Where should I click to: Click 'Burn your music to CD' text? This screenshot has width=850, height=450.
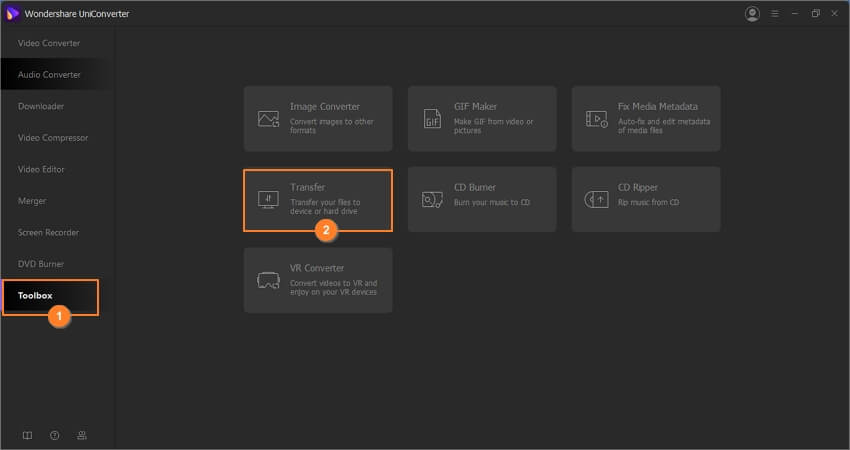click(x=492, y=202)
